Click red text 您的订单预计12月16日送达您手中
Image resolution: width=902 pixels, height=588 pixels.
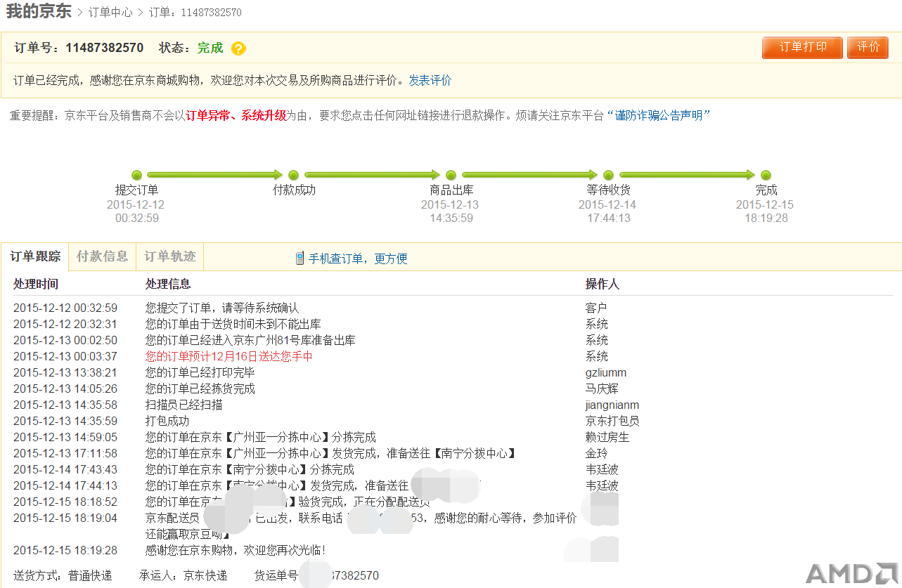pyautogui.click(x=229, y=356)
